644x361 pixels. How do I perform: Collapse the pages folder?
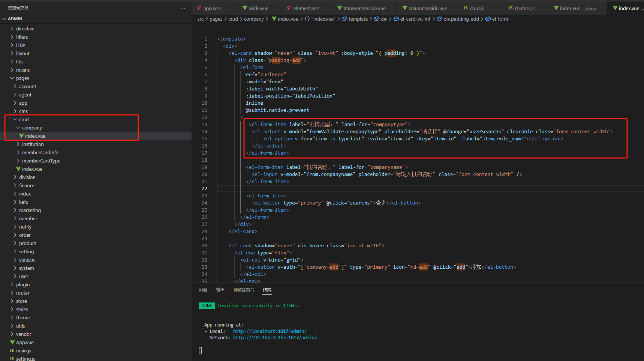pos(12,78)
